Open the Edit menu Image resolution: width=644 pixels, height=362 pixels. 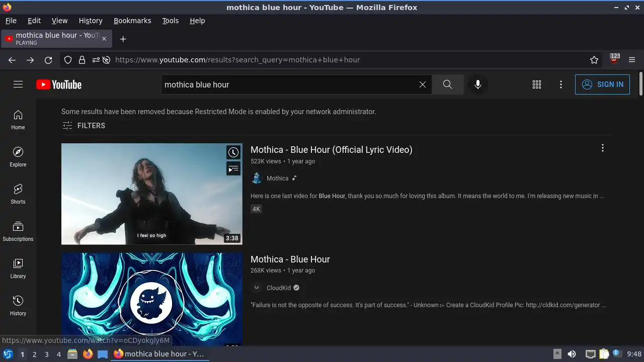tap(34, 21)
